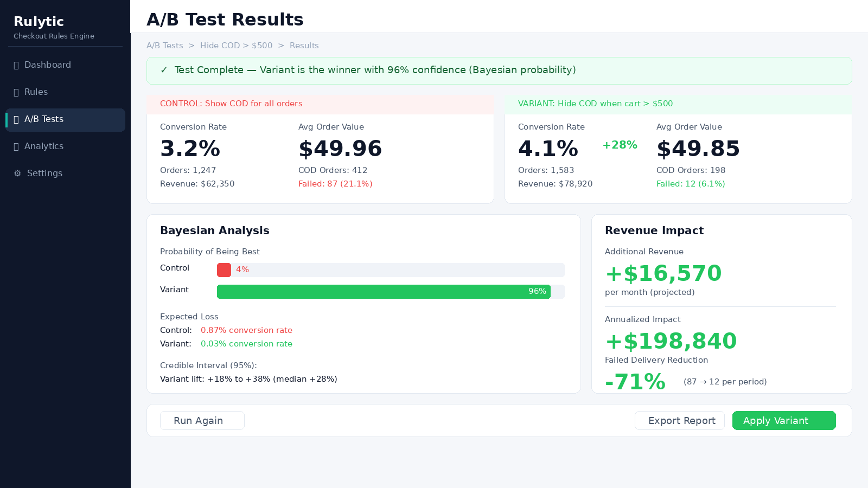The height and width of the screenshot is (488, 868).
Task: Click the red Control 4% probability bar
Action: (224, 270)
